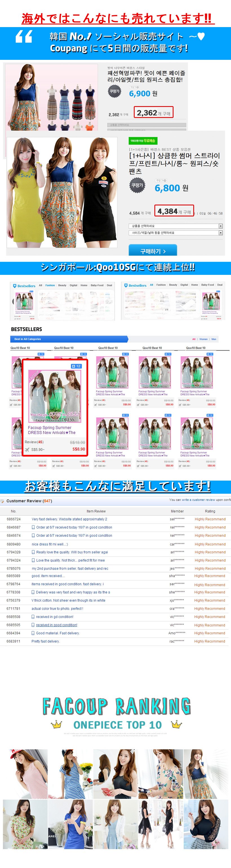Click the airplane shipping icon in highlighted card
Screen dimensions: 231x868
(x=27, y=450)
